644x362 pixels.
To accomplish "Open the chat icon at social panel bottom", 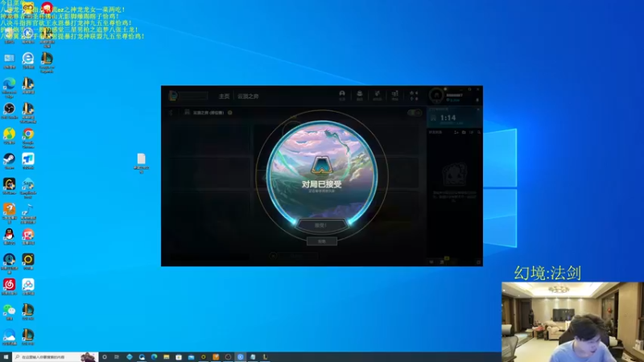I will click(x=431, y=261).
